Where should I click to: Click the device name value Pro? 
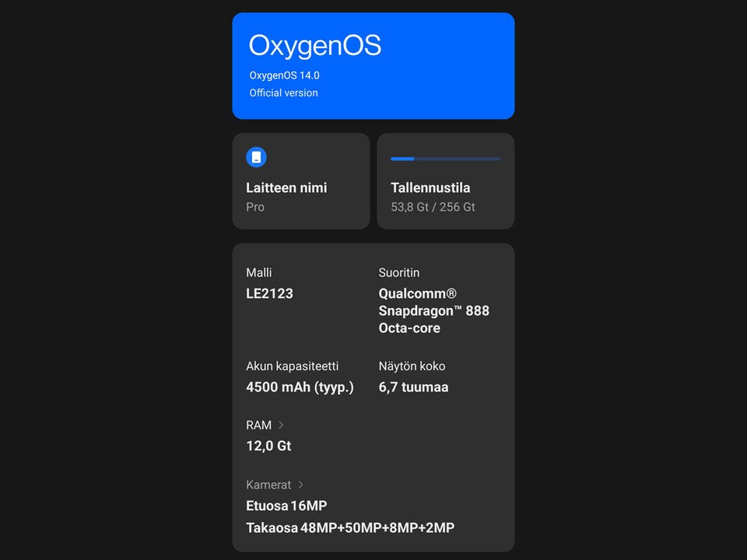point(255,207)
